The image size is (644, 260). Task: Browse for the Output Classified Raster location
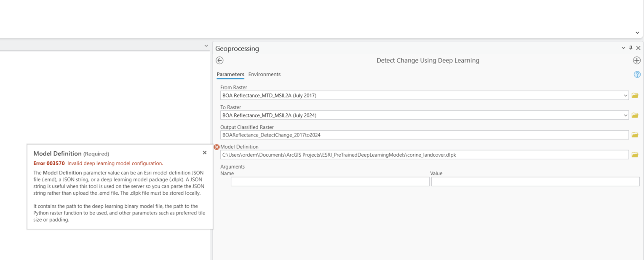coord(636,134)
